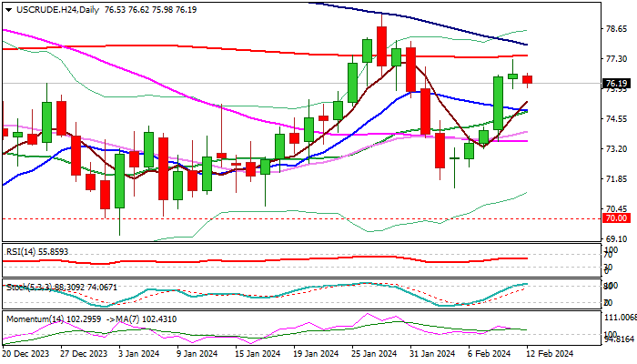
Task: Select the current price tag 76.19
Action: coord(615,84)
